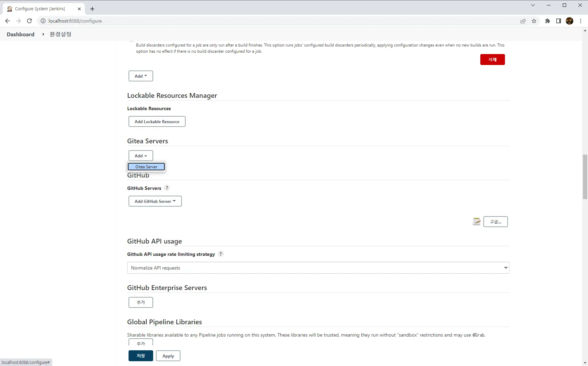Click the Add Lockable Resource button
Screen dimensions: 588x366
(157, 121)
